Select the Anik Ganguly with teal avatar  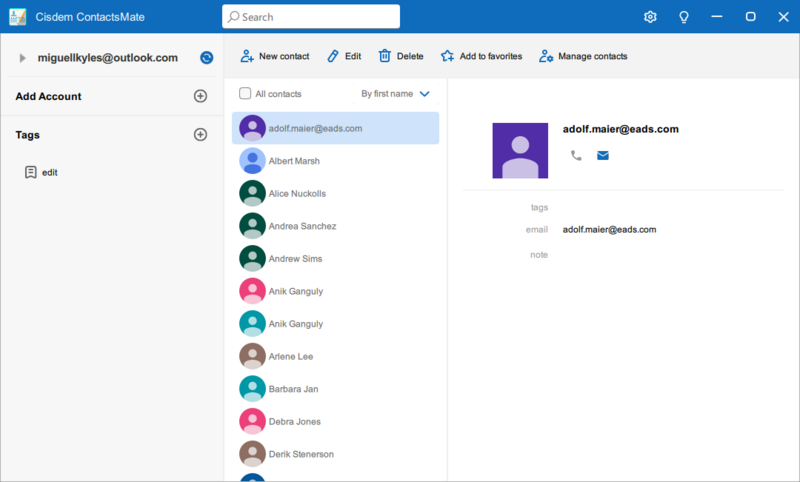click(335, 324)
